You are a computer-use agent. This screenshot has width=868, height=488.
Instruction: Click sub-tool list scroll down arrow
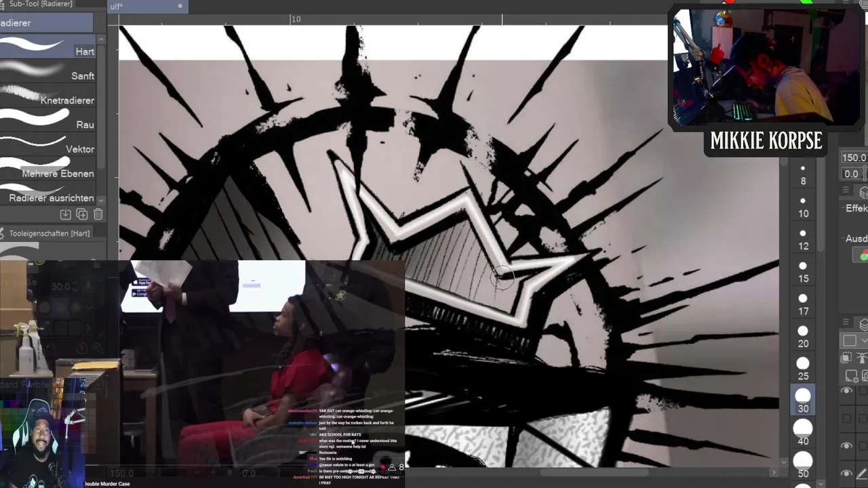[x=101, y=199]
